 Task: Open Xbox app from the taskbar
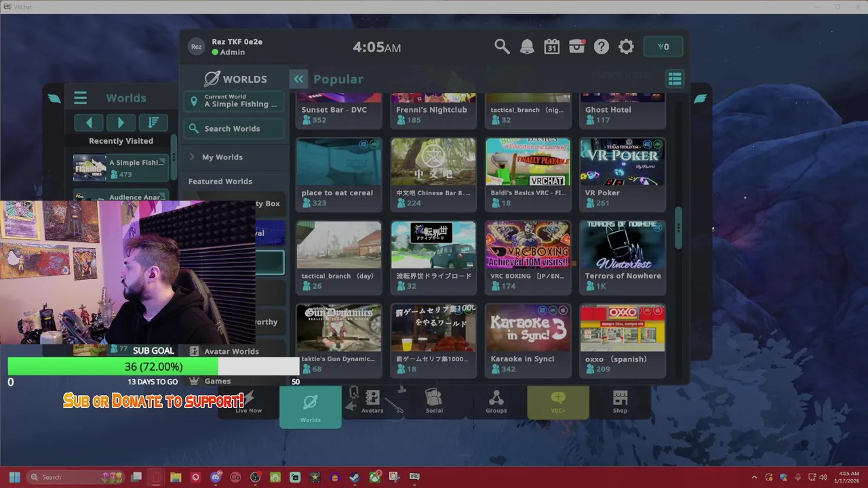click(x=374, y=477)
